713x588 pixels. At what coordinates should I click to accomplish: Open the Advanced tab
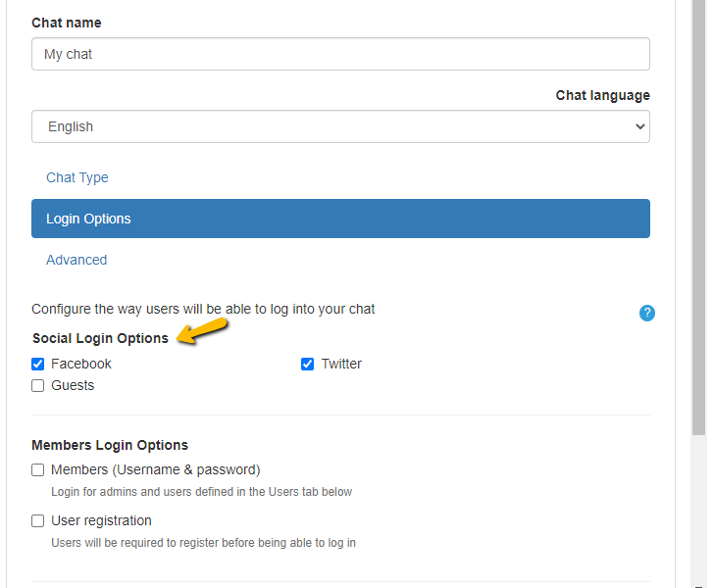76,260
